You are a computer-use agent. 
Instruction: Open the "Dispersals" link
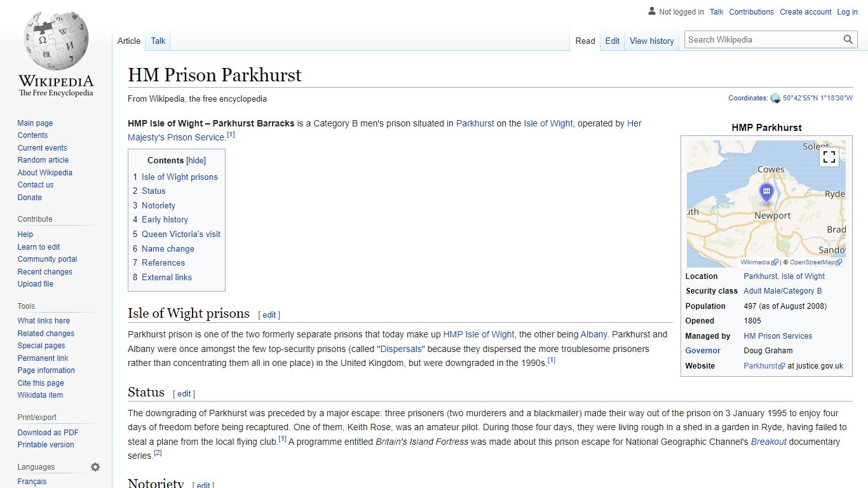tap(400, 349)
